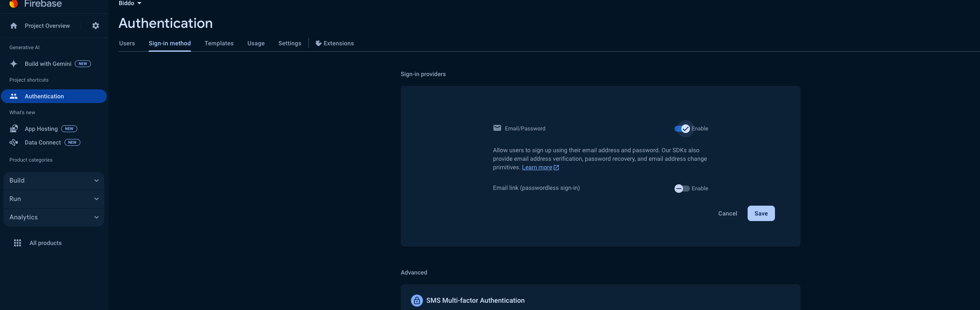Image resolution: width=980 pixels, height=310 pixels.
Task: Click the App Hosting icon
Action: [x=14, y=128]
